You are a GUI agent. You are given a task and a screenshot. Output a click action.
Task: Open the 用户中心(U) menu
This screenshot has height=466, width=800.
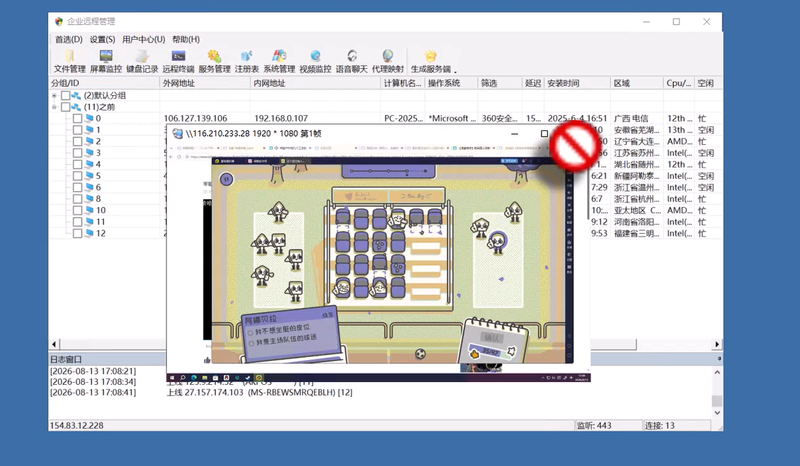[143, 39]
